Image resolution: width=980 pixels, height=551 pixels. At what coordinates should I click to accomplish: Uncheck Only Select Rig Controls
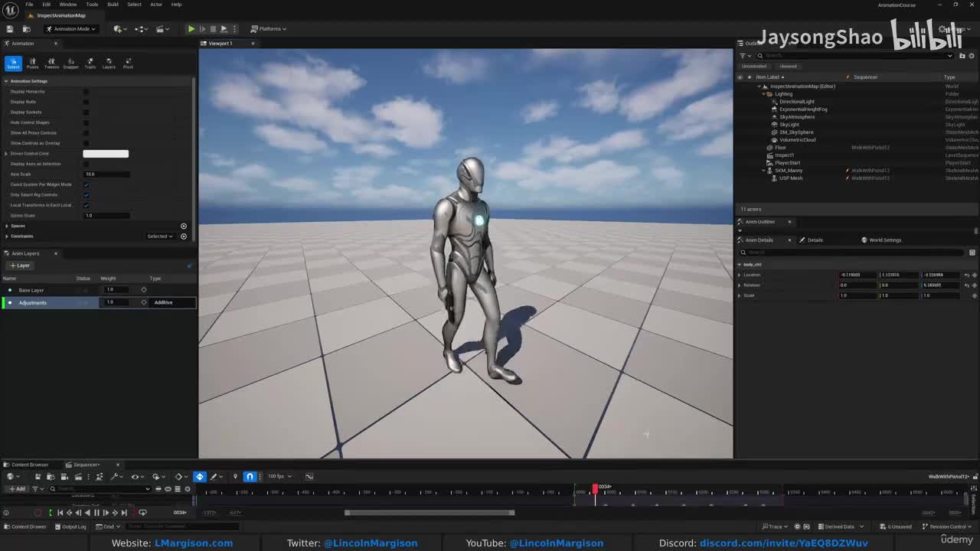[x=86, y=195]
